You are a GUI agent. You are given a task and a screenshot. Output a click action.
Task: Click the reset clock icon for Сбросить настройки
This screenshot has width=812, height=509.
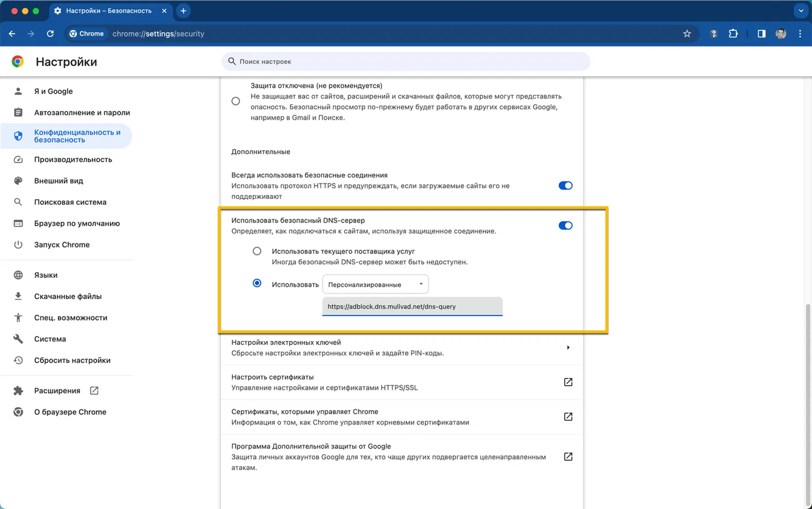coord(18,360)
